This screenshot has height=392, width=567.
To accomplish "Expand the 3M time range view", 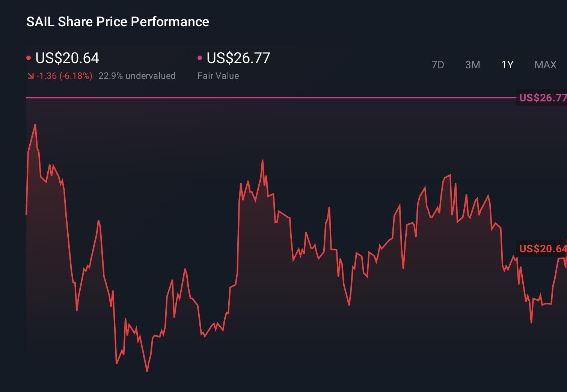I will coord(472,65).
